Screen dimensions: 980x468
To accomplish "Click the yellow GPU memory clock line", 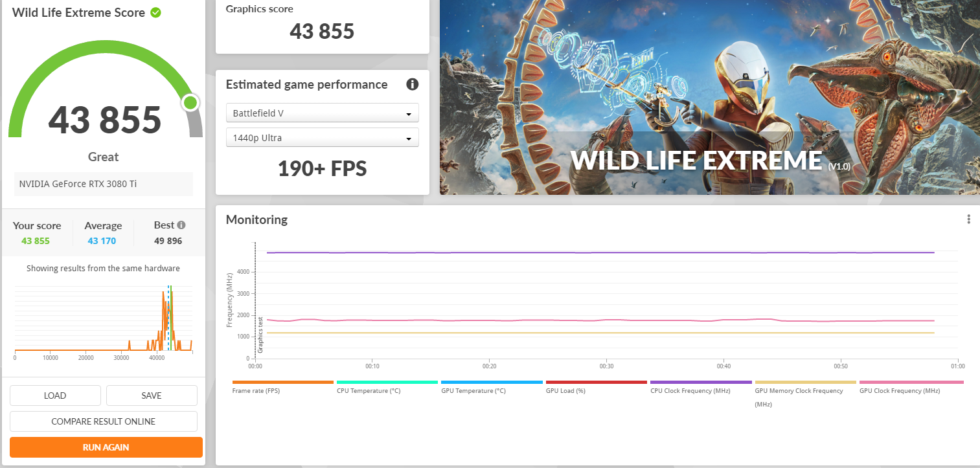I will 600,333.
